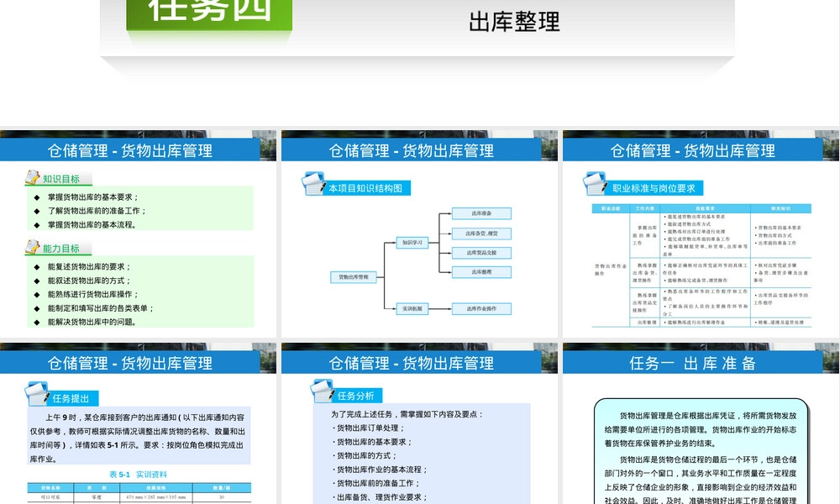Select 货物出库前的准备工作 under 任务分析

375,484
